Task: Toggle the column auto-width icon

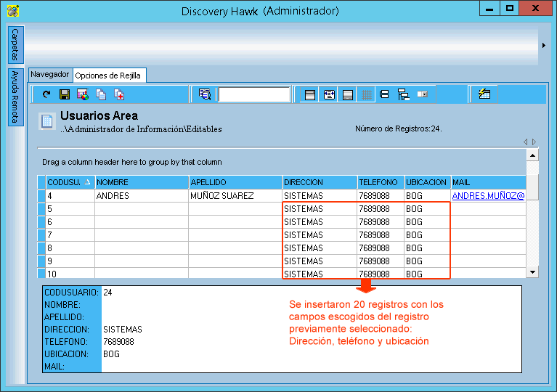Action: pyautogui.click(x=329, y=94)
